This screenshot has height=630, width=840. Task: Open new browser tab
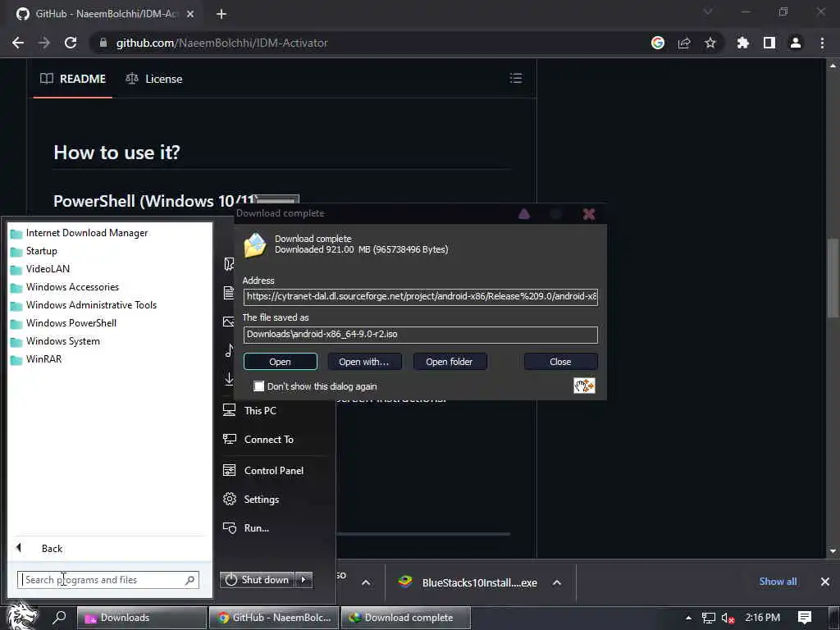[221, 14]
